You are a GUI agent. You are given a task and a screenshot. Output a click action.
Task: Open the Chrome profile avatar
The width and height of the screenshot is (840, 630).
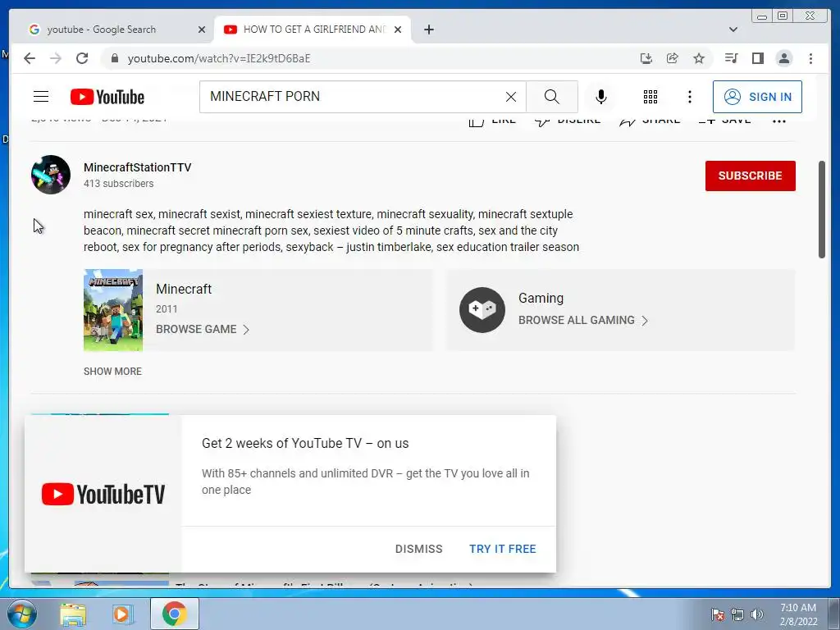(x=783, y=58)
